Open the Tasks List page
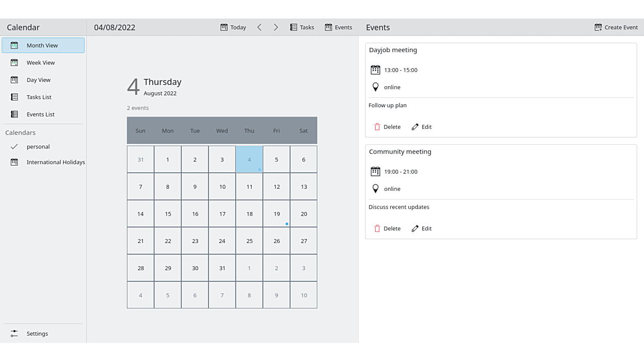Viewport: 644px width, 362px height. pos(39,97)
